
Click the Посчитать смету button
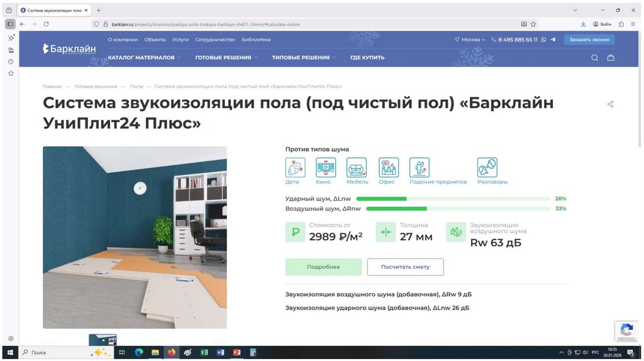click(x=406, y=267)
